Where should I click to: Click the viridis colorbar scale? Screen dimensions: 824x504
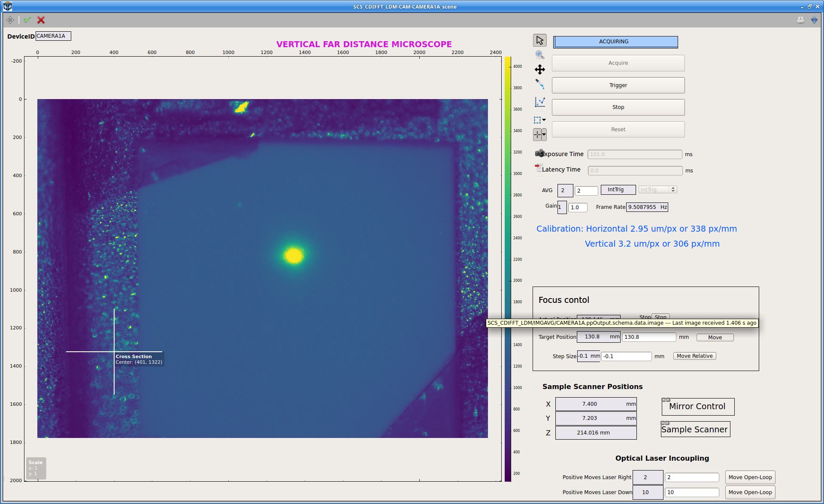click(x=508, y=269)
